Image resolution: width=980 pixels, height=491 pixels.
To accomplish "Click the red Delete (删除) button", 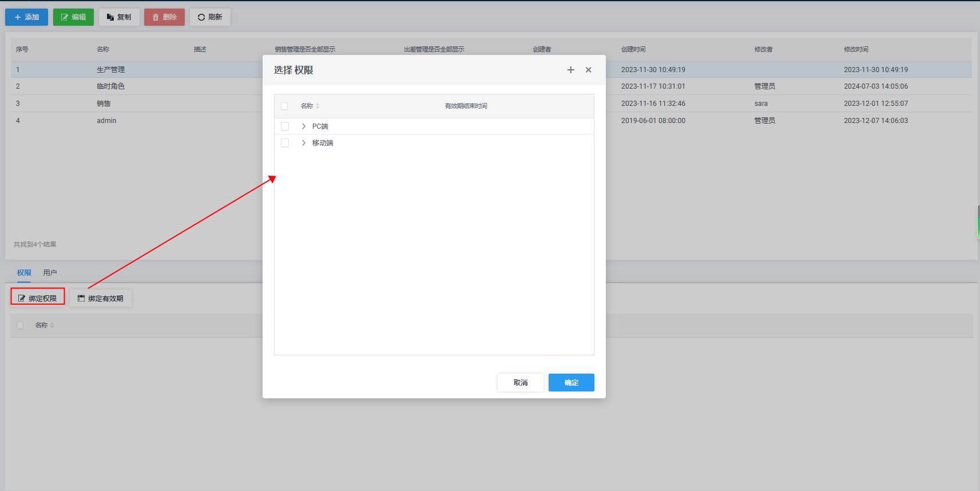I will click(164, 17).
